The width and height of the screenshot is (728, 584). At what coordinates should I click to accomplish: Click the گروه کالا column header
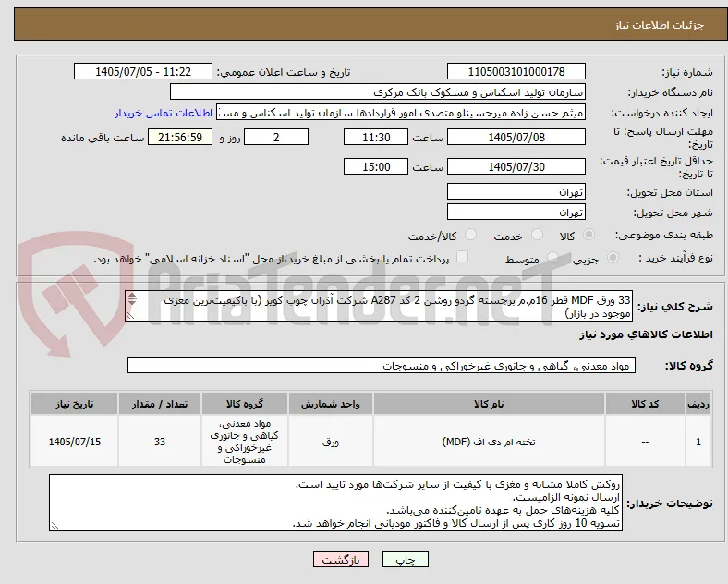(x=245, y=404)
